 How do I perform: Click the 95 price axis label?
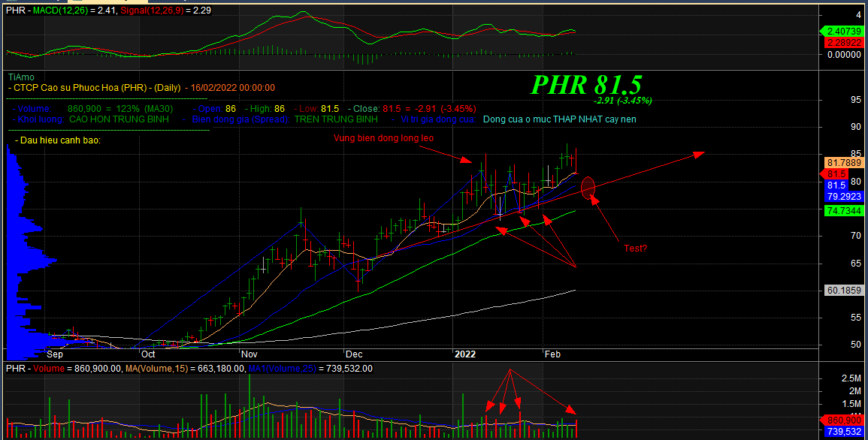click(856, 100)
